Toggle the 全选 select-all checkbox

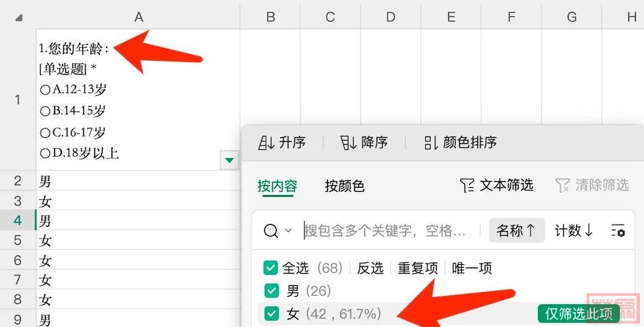(271, 268)
